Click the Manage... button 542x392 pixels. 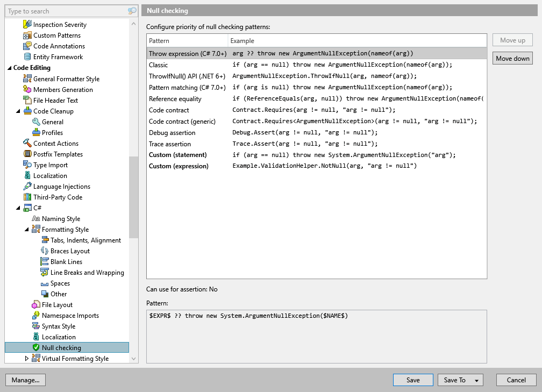click(x=25, y=380)
